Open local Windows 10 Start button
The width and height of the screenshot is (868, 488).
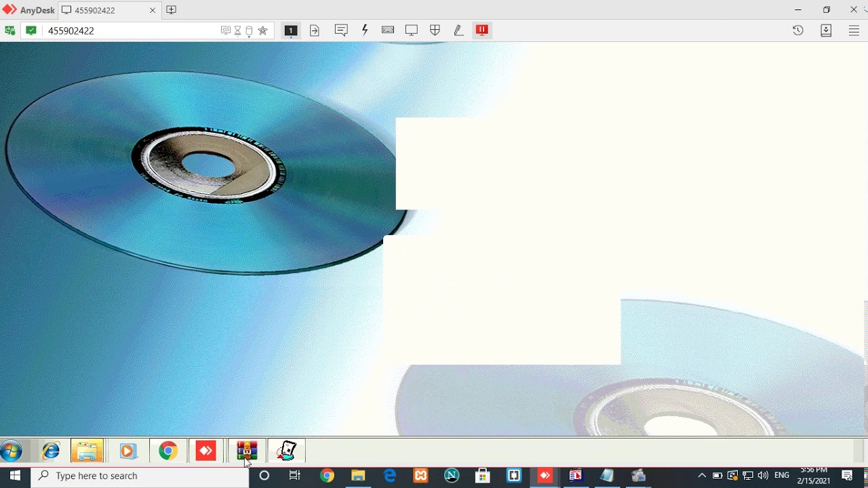pos(15,476)
